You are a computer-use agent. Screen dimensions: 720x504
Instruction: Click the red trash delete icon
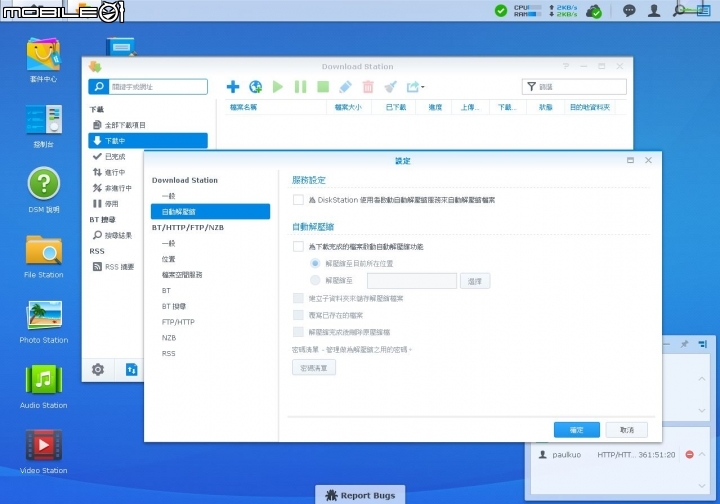368,86
